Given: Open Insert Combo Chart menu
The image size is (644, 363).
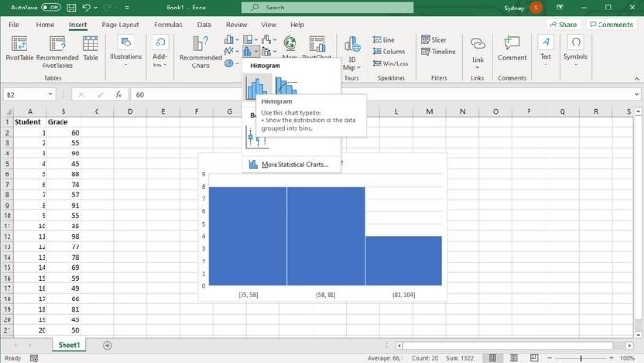Looking at the screenshot, I should [x=269, y=51].
